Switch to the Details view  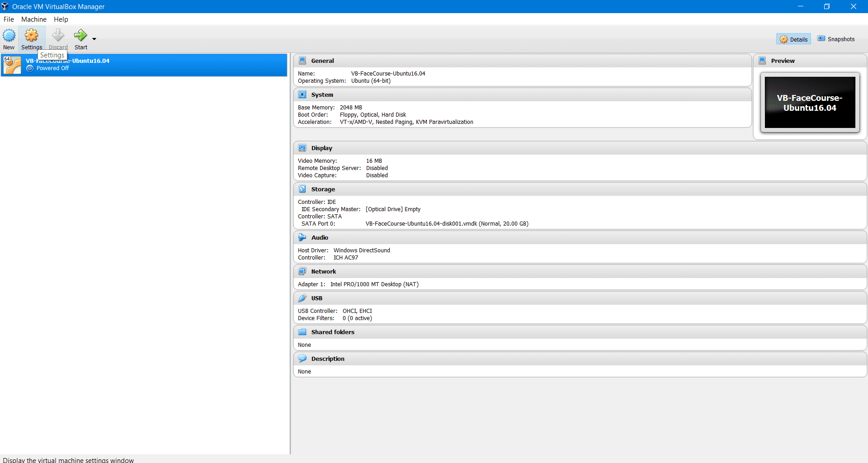[793, 39]
